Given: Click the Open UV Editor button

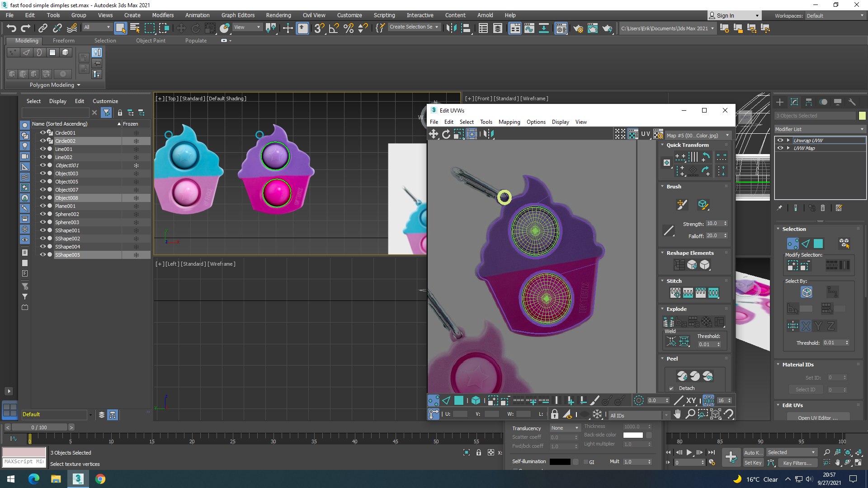Looking at the screenshot, I should (x=817, y=418).
